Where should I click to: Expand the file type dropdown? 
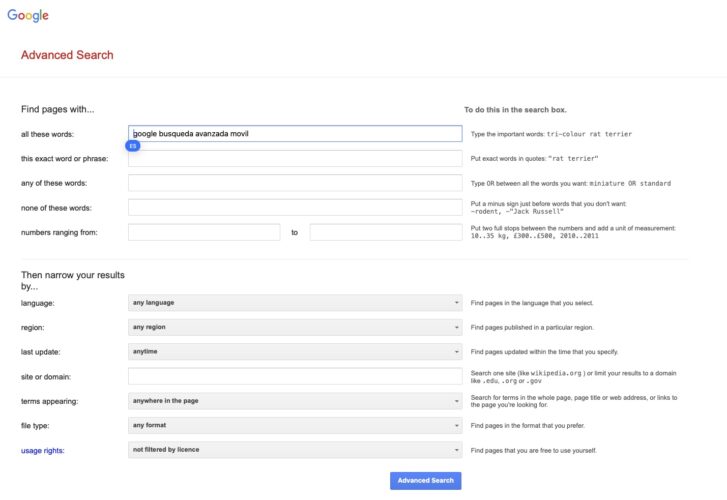294,425
